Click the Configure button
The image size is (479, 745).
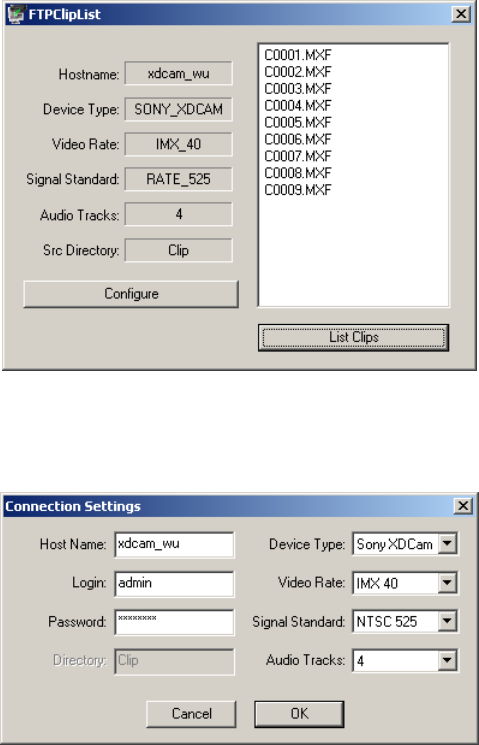click(131, 294)
